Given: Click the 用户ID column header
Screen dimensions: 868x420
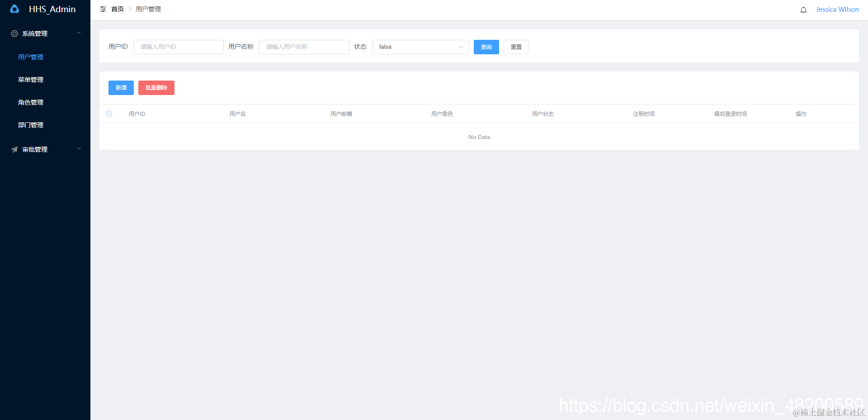Looking at the screenshot, I should point(137,114).
